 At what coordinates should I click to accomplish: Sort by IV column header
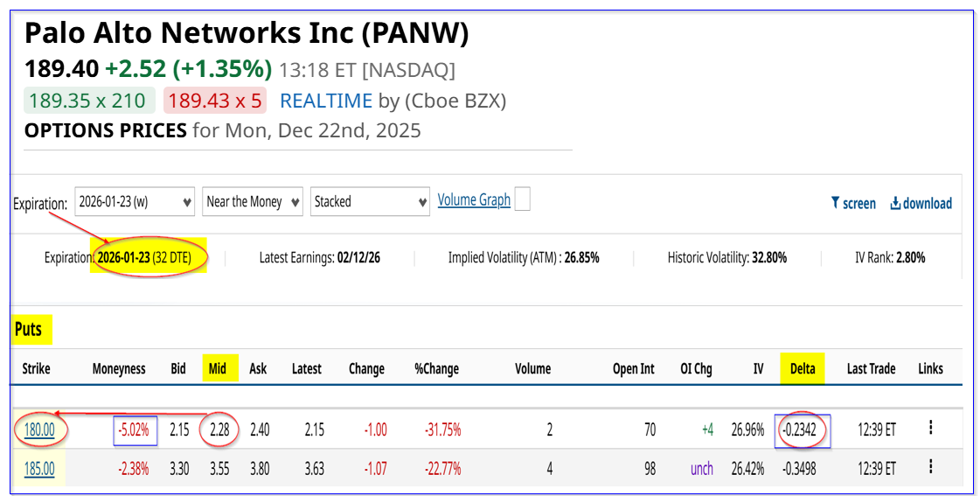758,368
